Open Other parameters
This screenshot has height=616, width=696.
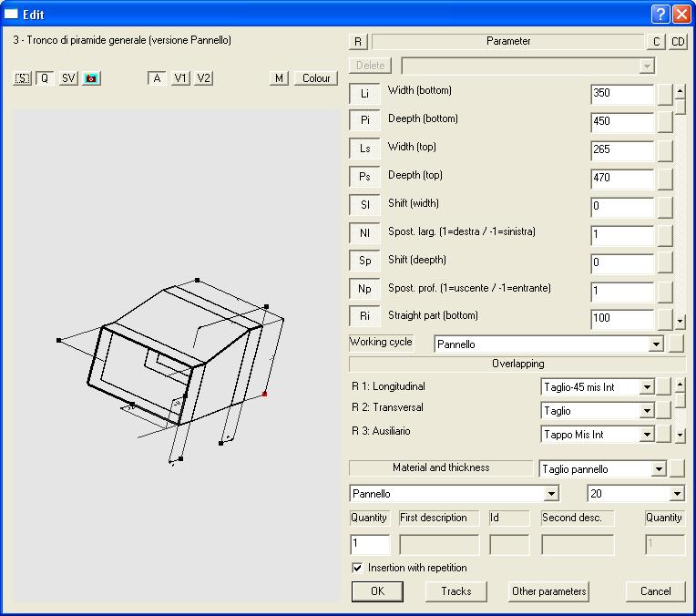pyautogui.click(x=549, y=591)
